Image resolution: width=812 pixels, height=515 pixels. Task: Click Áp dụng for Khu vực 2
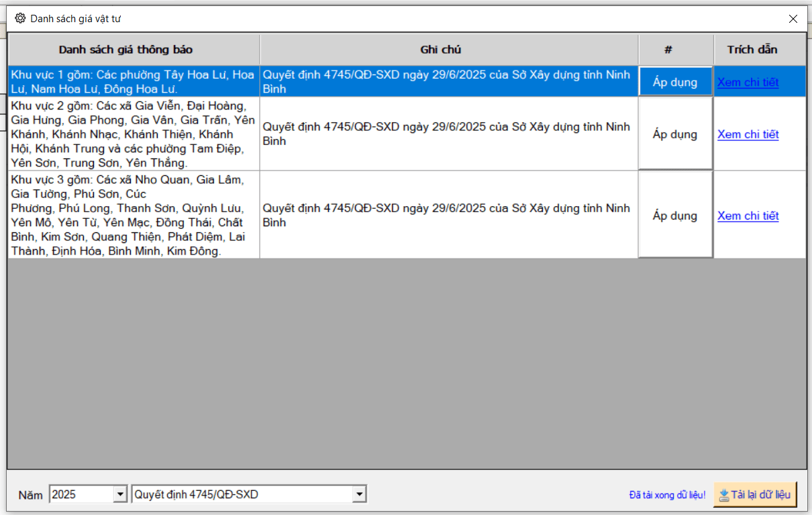tap(675, 134)
